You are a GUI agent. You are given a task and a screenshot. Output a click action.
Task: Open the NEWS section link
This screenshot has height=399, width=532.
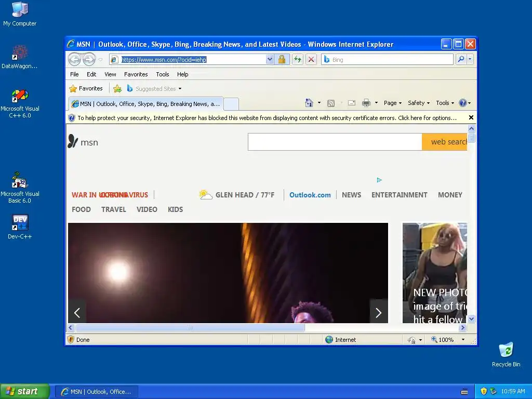pos(351,195)
